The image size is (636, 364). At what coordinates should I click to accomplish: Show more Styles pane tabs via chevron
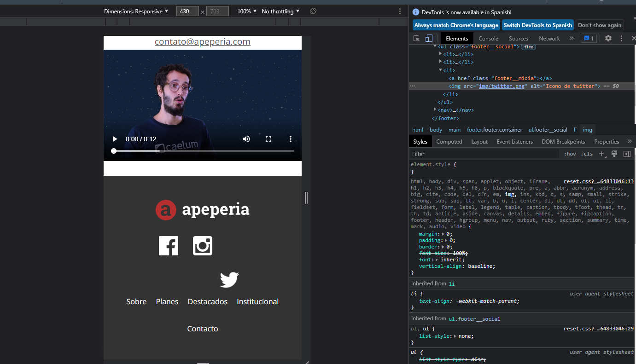coord(629,142)
